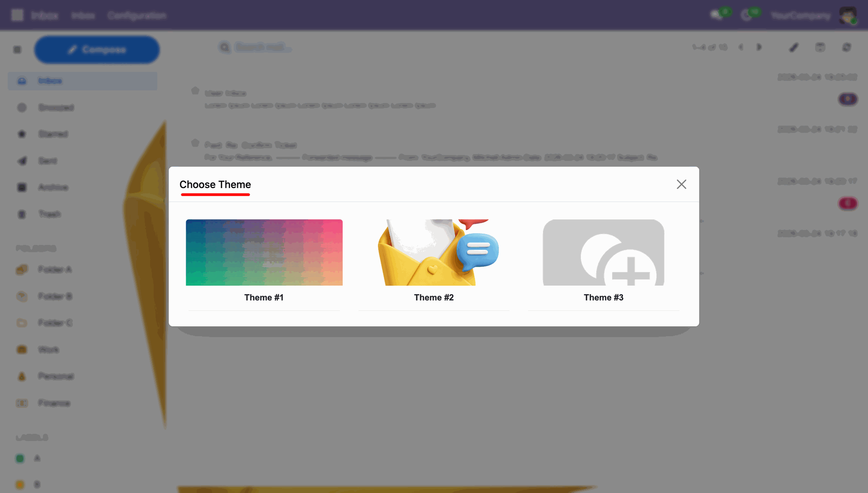Click the blue Compose button behind the dialog
Screen dimensions: 868x493
point(97,50)
